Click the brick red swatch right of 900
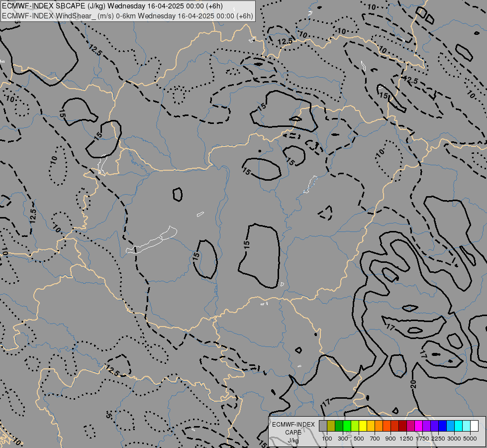Screen dimensions: 487x448 pos(394,426)
